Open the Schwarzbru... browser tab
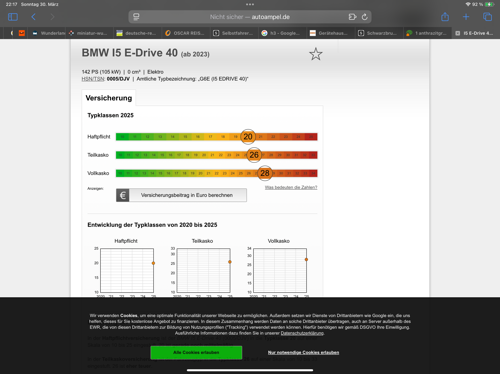The image size is (500, 374). (x=378, y=33)
